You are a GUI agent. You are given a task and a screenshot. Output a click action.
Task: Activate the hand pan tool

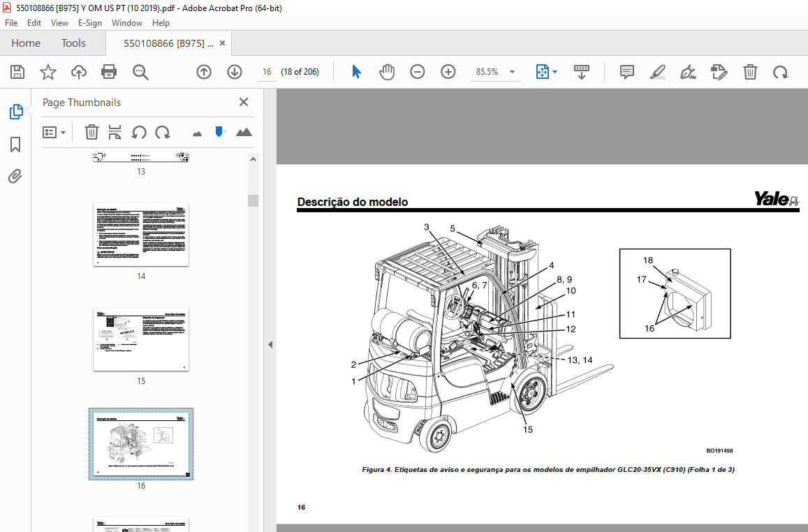click(x=386, y=72)
